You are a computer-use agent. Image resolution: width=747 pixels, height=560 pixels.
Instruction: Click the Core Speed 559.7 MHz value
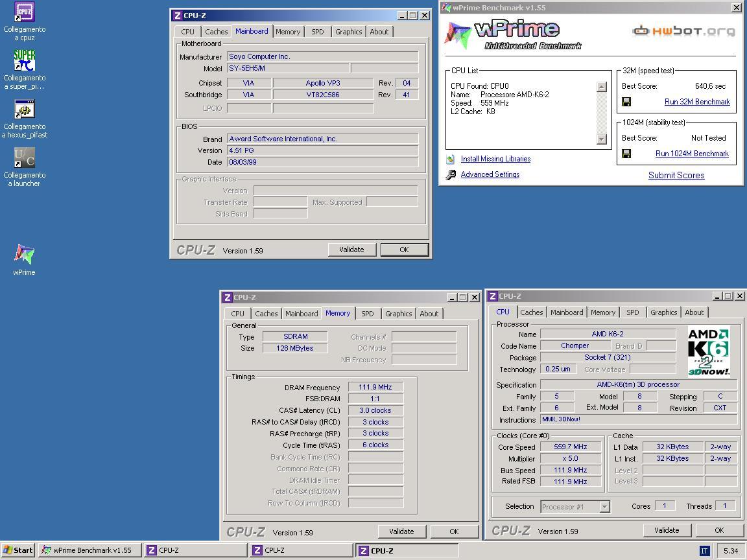tap(570, 447)
